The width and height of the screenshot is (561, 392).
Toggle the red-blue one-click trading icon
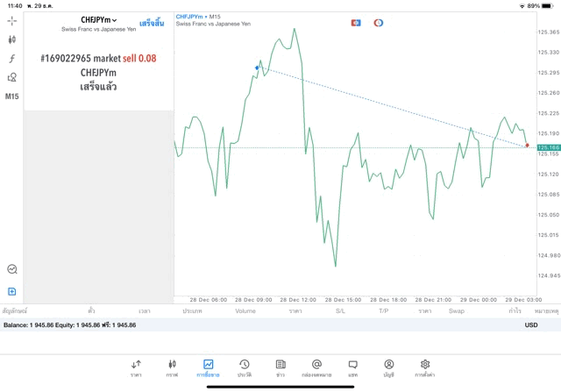(356, 22)
